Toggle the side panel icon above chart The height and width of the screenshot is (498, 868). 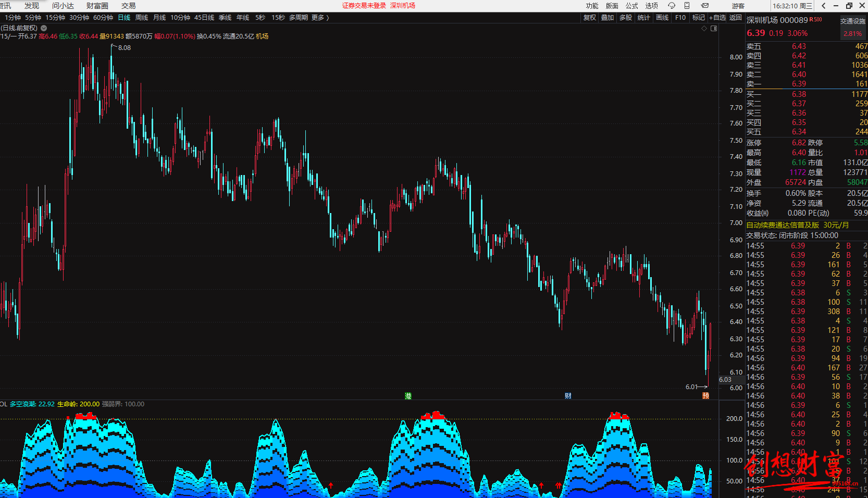(714, 28)
